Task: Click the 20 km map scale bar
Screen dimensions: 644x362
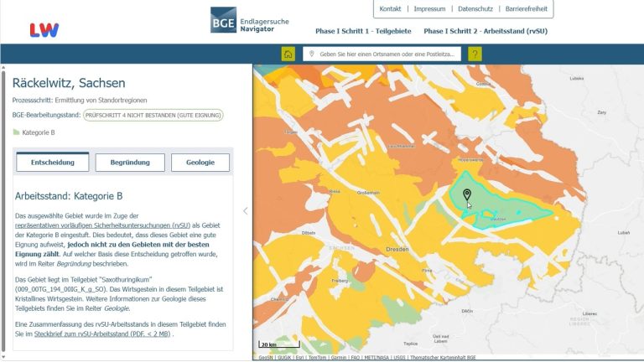Action: click(x=279, y=344)
